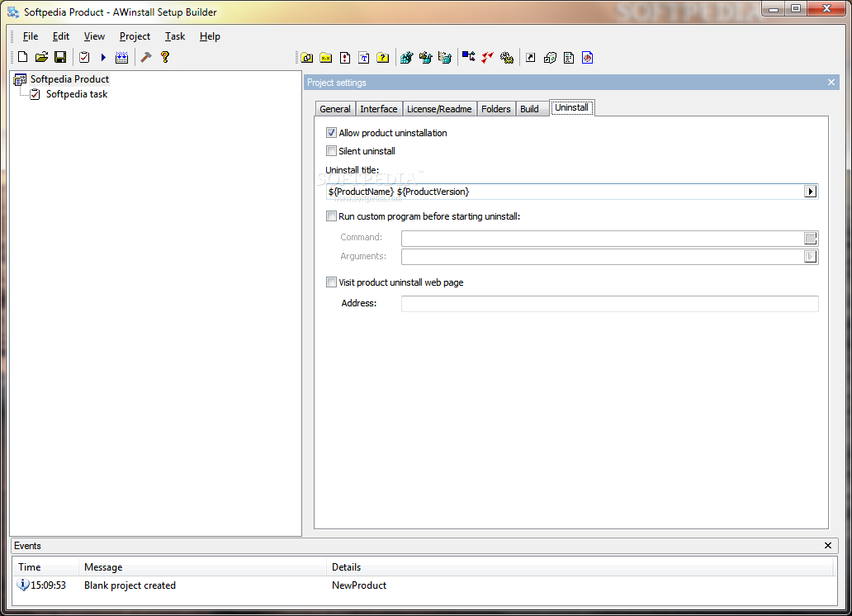Click the 15:09:53 event time
Image resolution: width=852 pixels, height=616 pixels.
(49, 585)
